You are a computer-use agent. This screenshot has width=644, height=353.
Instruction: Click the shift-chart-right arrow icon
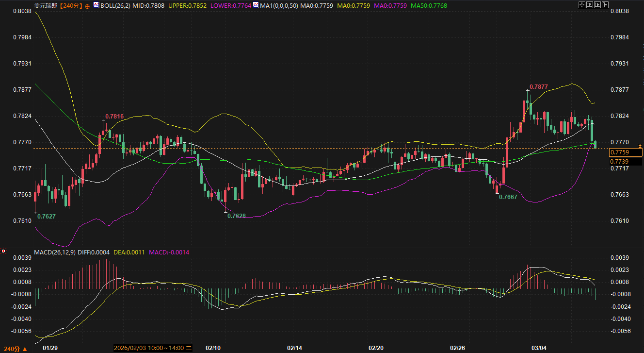point(605,5)
